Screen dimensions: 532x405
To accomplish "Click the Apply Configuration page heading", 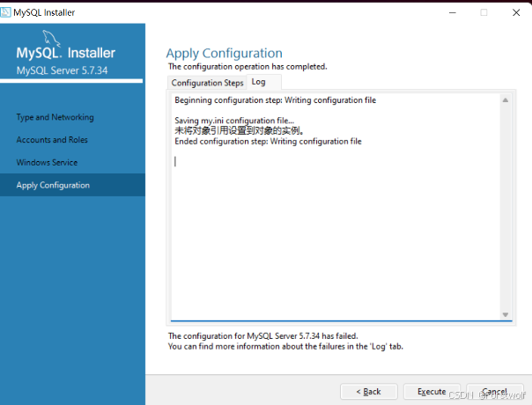I will click(225, 54).
